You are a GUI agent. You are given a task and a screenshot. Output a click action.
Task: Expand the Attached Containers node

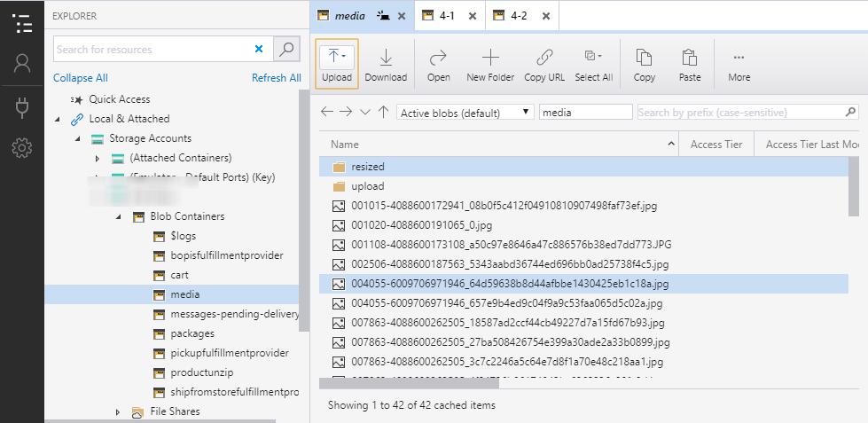click(x=98, y=158)
